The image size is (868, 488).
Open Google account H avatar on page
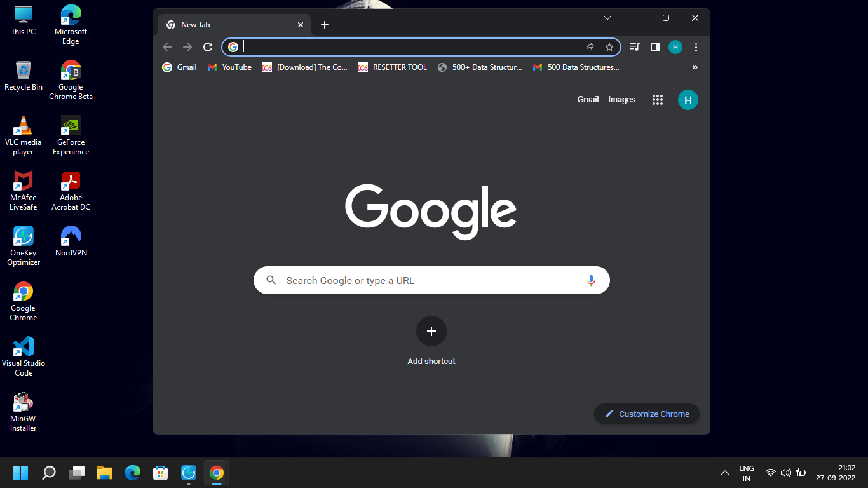pos(688,100)
